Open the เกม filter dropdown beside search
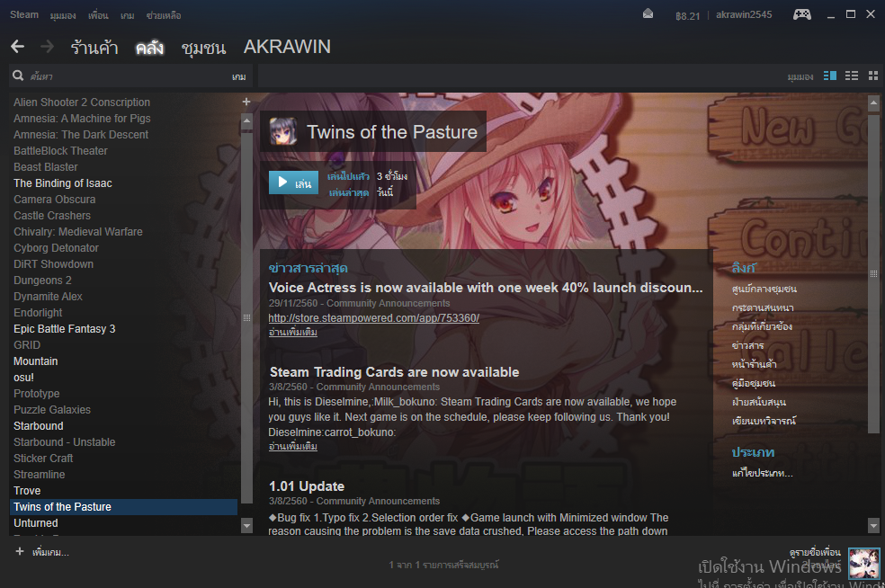885x588 pixels. pyautogui.click(x=238, y=76)
